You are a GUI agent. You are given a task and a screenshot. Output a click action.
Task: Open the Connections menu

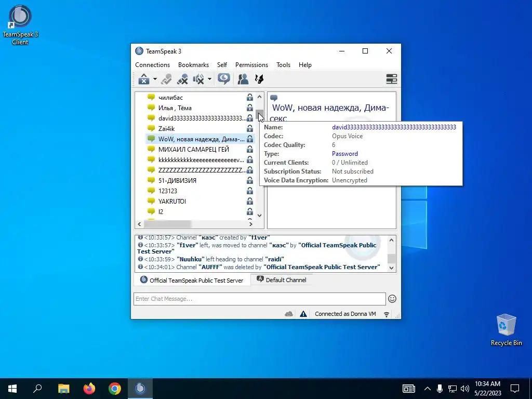(x=152, y=65)
